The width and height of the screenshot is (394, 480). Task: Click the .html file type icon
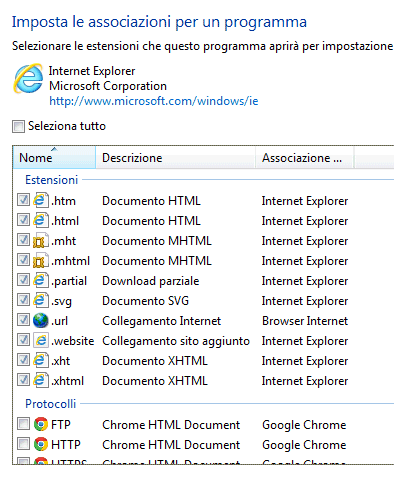[41, 220]
